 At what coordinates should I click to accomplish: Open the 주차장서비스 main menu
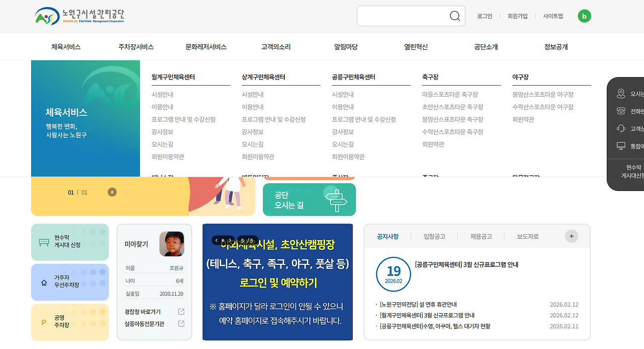136,47
